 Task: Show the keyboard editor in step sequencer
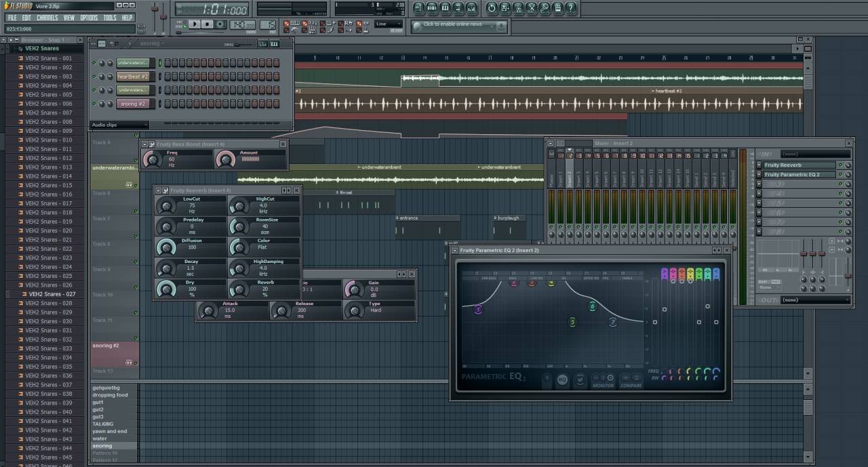click(x=274, y=43)
